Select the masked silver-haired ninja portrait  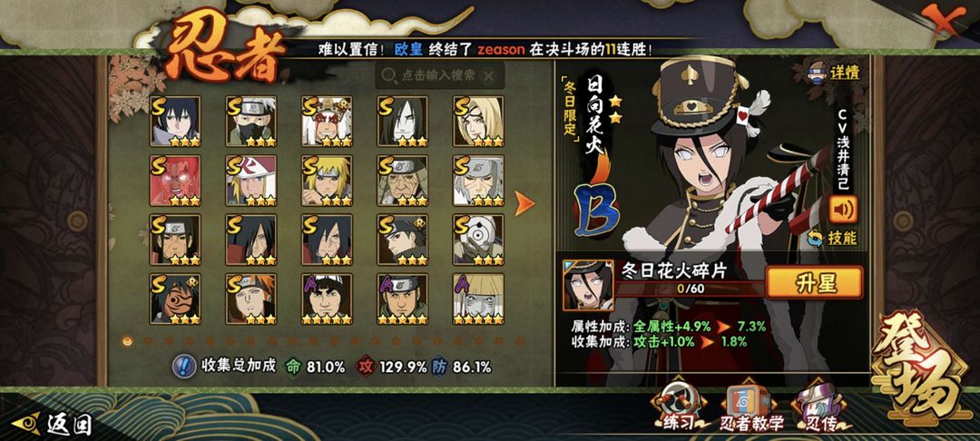click(x=251, y=122)
